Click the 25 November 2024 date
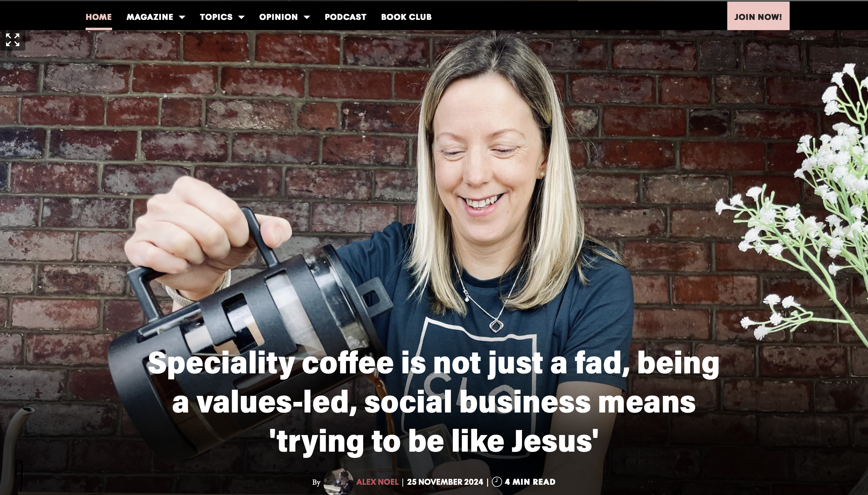The image size is (868, 495). click(445, 482)
